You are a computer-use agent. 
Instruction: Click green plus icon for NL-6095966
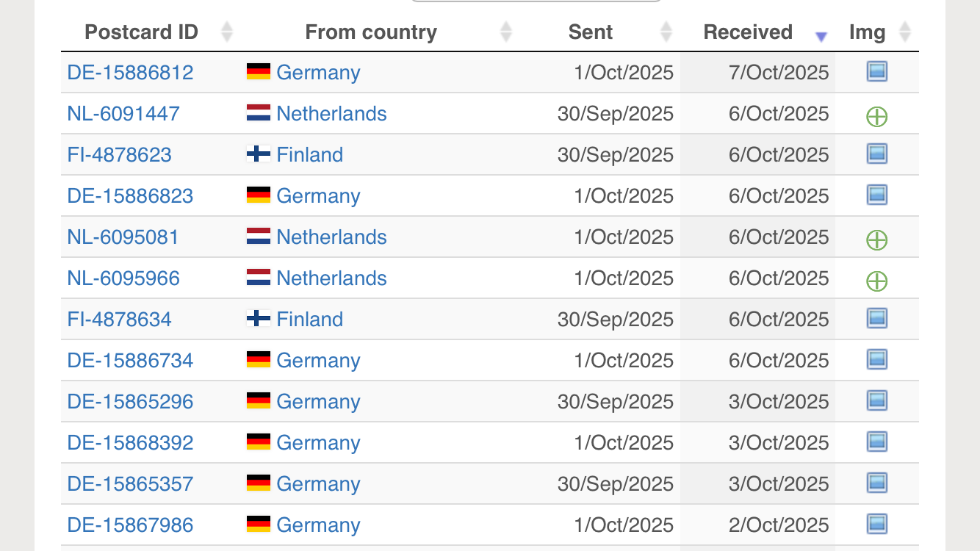[x=876, y=281]
